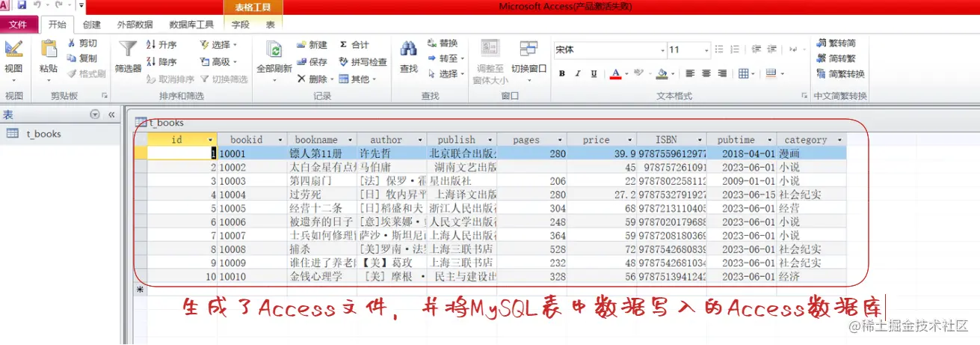The image size is (980, 345).
Task: Switch to 表 (Table) tab under 表格工具
Action: [x=271, y=25]
